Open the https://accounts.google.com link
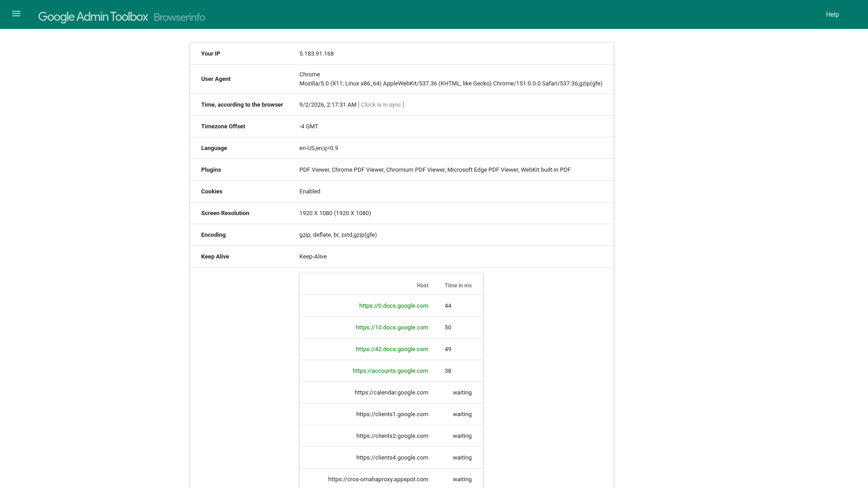 click(x=391, y=371)
